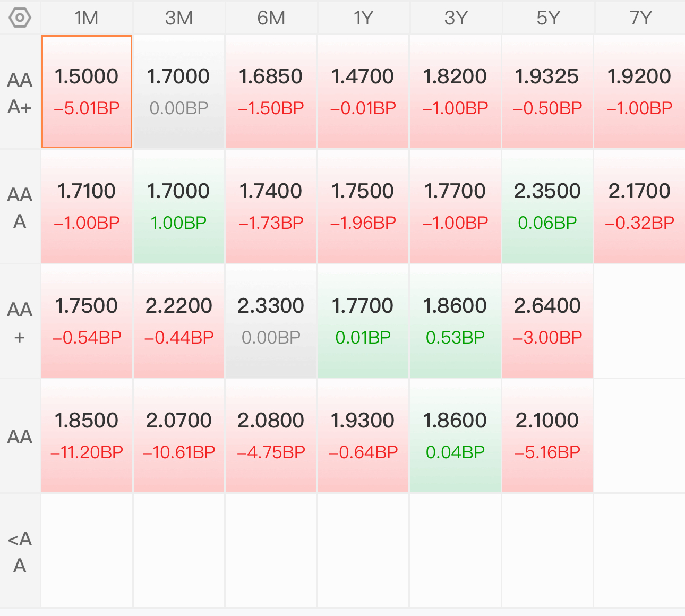This screenshot has width=685, height=616.
Task: Select AAA+ 5Y cell 1.9325
Action: tap(547, 92)
